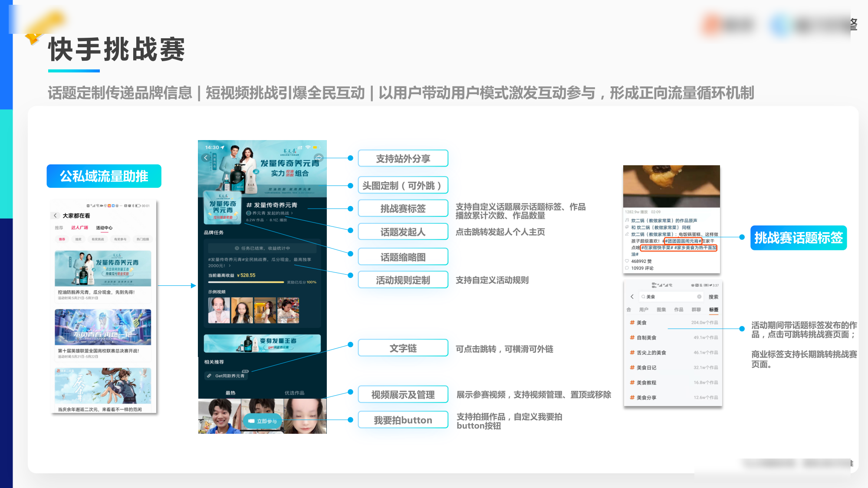This screenshot has width=868, height=488.
Task: Open first sample video under 示例视频
Action: click(x=219, y=310)
